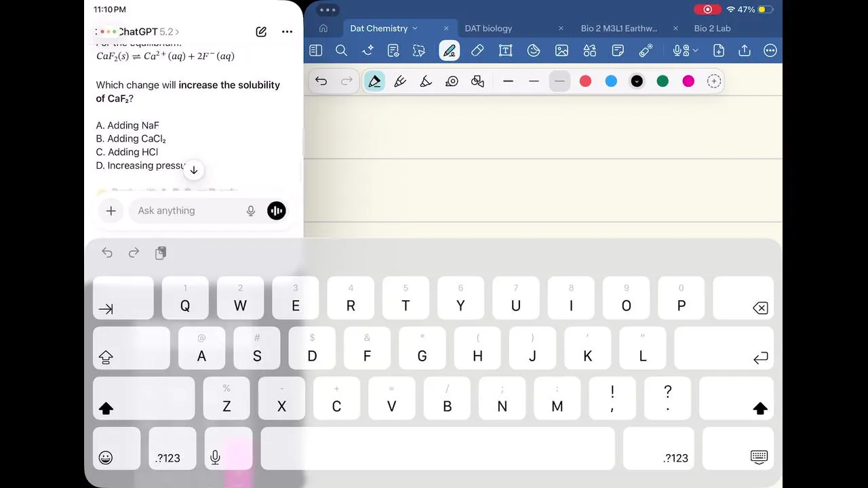
Task: Switch to the Bio 2 Lab tab
Action: [713, 28]
